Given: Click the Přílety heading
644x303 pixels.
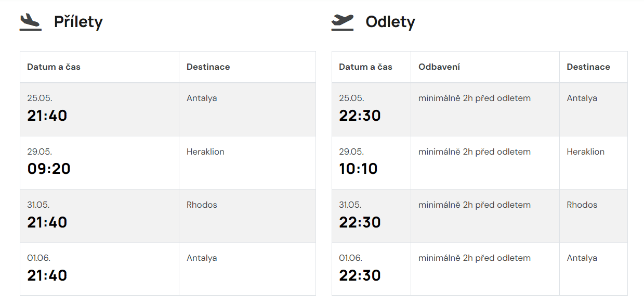Looking at the screenshot, I should [78, 22].
